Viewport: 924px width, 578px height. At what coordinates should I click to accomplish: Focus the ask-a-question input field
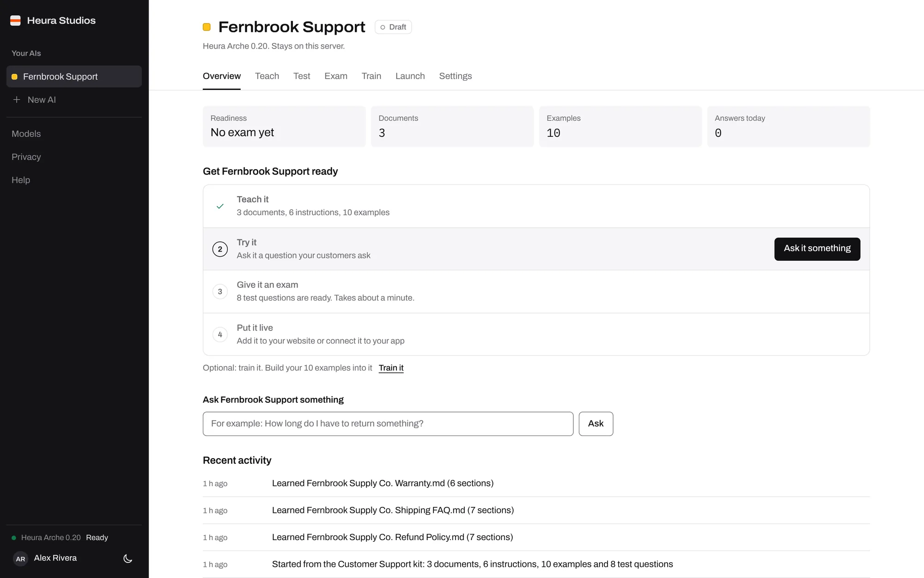388,424
